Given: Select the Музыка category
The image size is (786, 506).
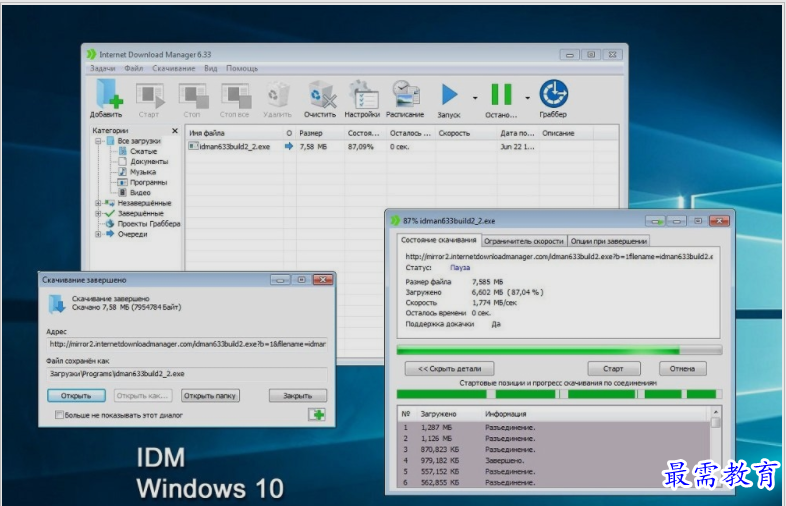Looking at the screenshot, I should (x=143, y=172).
